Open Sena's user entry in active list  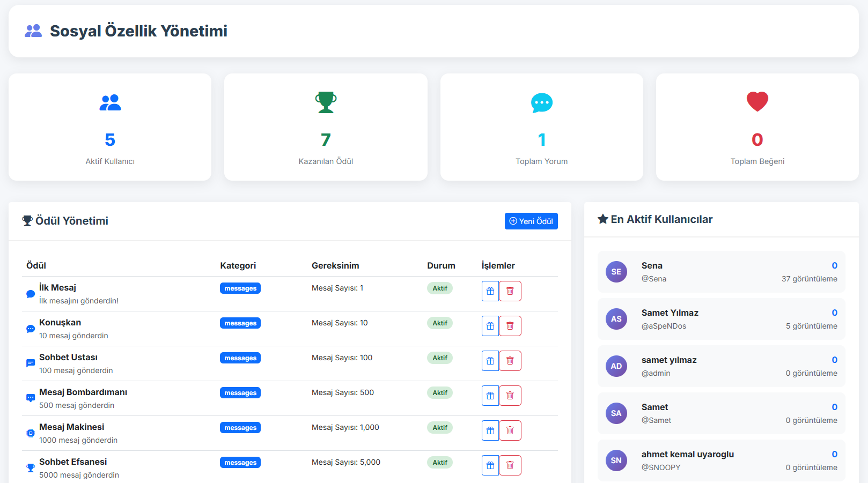click(721, 272)
